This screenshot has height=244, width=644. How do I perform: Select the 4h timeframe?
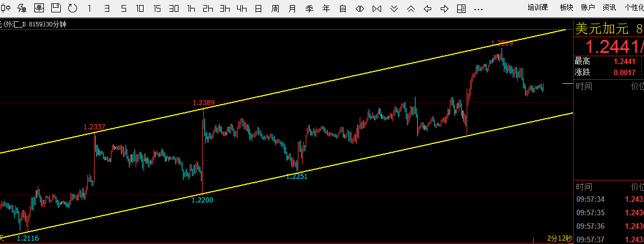coord(241,8)
